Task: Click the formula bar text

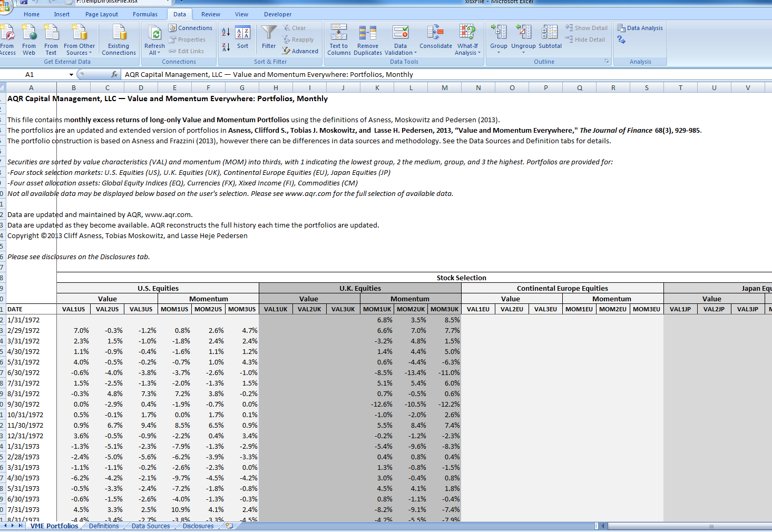Action: (269, 75)
